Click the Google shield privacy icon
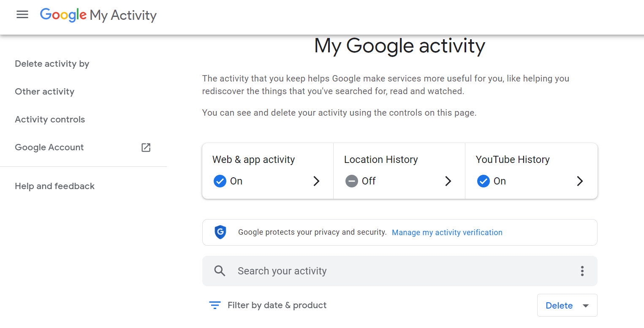644x328 pixels. pyautogui.click(x=220, y=232)
